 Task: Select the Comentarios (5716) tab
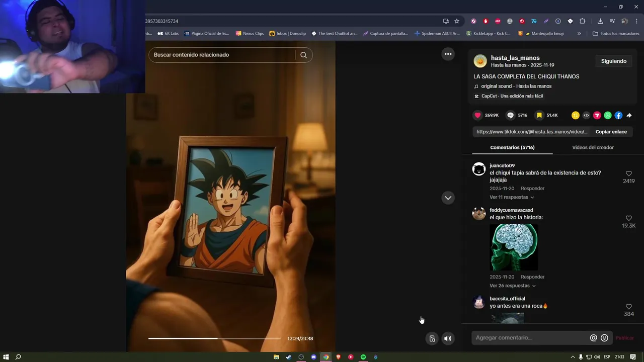(512, 147)
